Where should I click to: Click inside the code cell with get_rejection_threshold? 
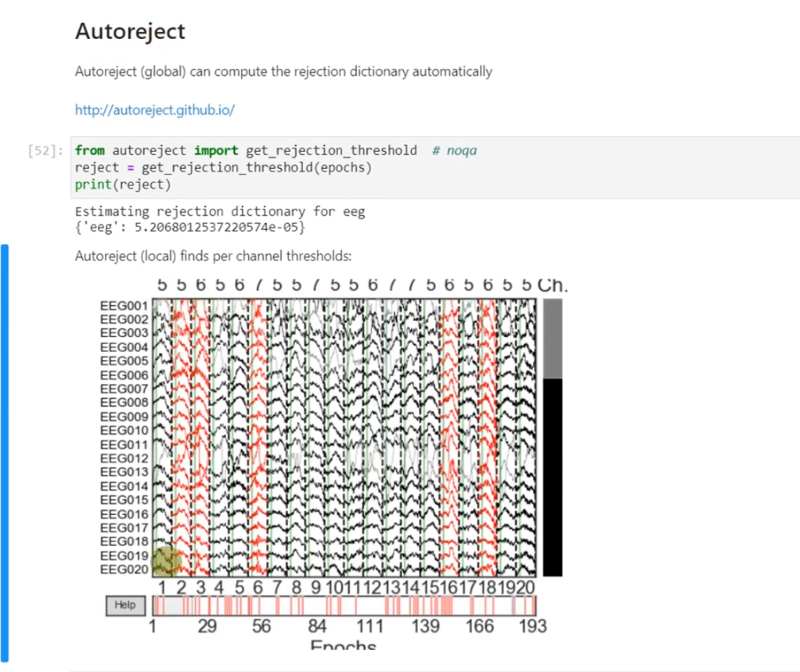[313, 167]
